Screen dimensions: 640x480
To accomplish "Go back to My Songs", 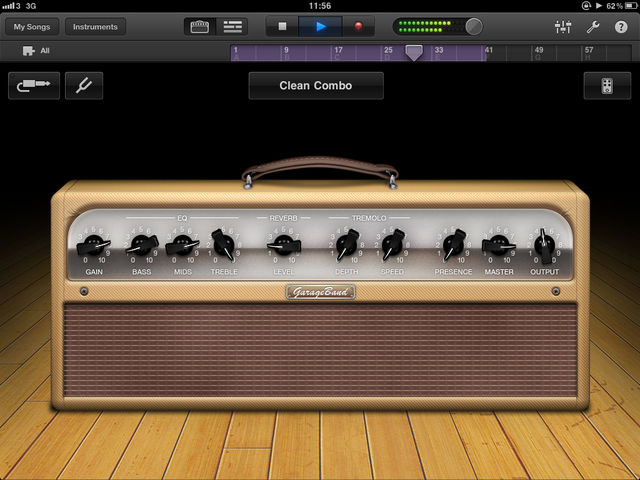I will pyautogui.click(x=32, y=27).
